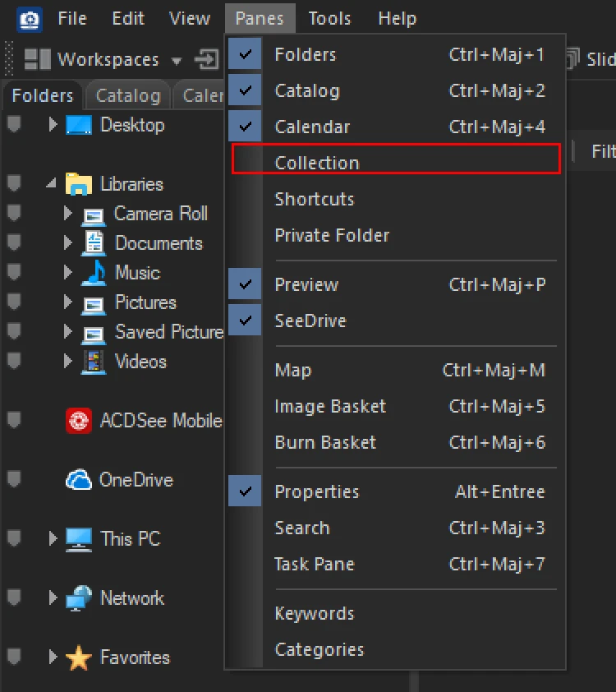Close the open Panes menu
The image size is (616, 692).
tap(260, 19)
